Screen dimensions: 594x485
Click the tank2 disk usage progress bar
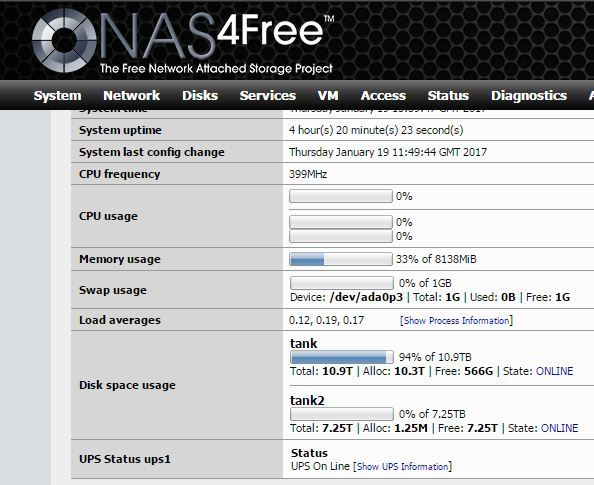click(x=342, y=414)
